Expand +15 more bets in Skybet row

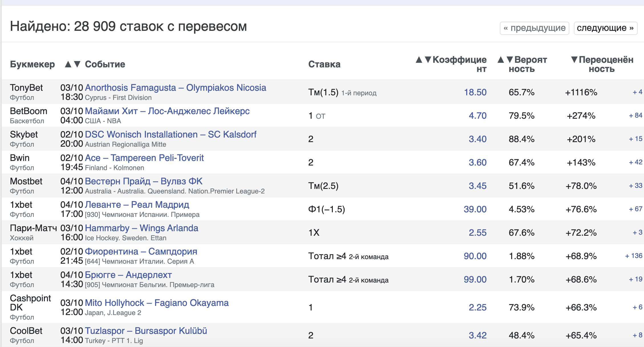(x=635, y=139)
